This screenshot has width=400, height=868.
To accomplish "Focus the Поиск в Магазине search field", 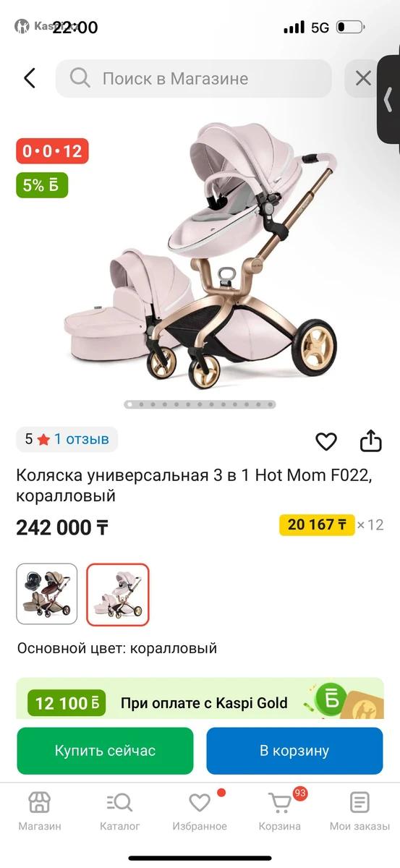I will point(194,78).
